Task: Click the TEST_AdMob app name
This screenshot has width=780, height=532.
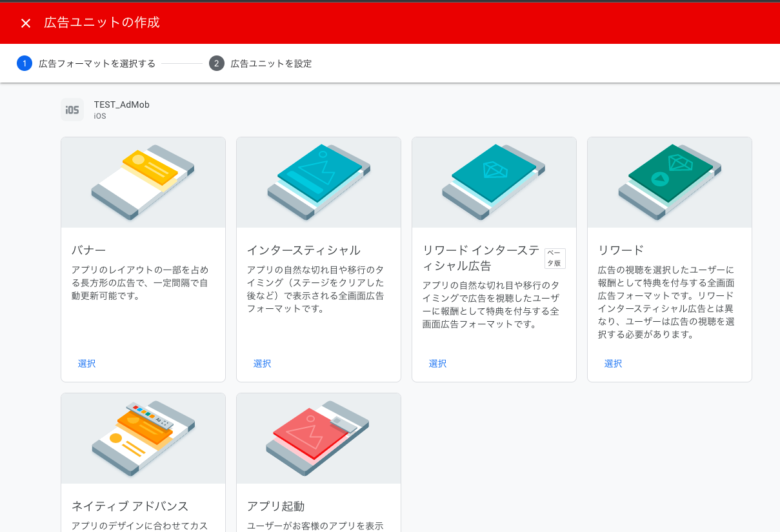Action: click(x=121, y=104)
